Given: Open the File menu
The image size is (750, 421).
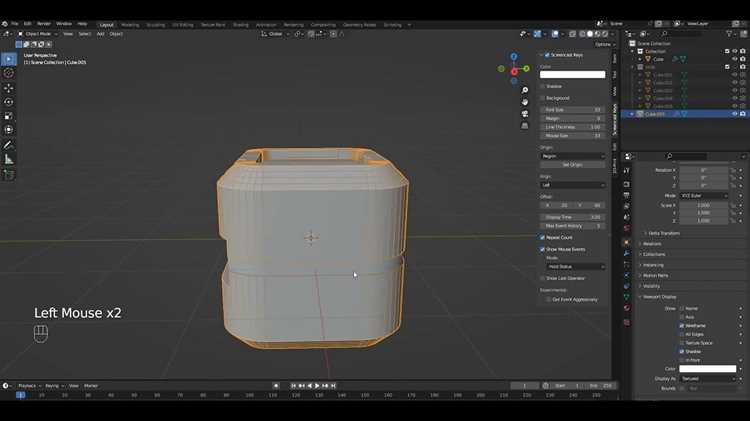Looking at the screenshot, I should coord(15,24).
